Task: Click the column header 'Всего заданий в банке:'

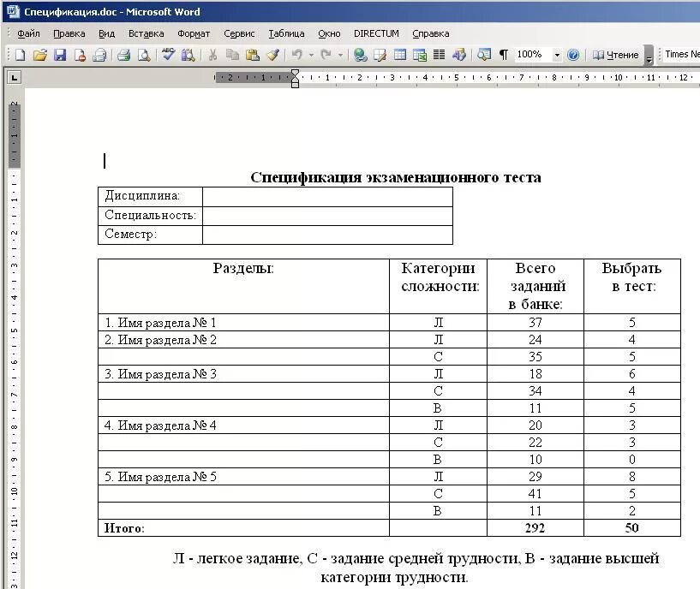Action: [535, 286]
